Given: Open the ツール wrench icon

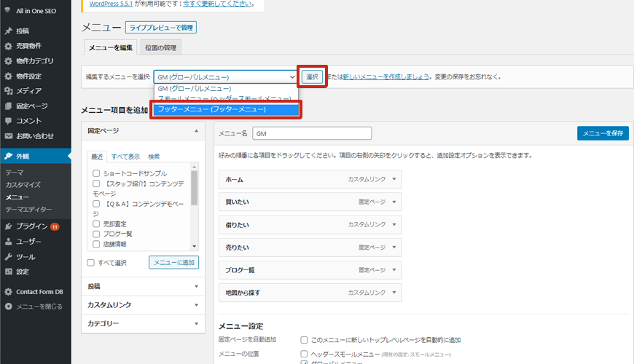Looking at the screenshot, I should point(8,257).
